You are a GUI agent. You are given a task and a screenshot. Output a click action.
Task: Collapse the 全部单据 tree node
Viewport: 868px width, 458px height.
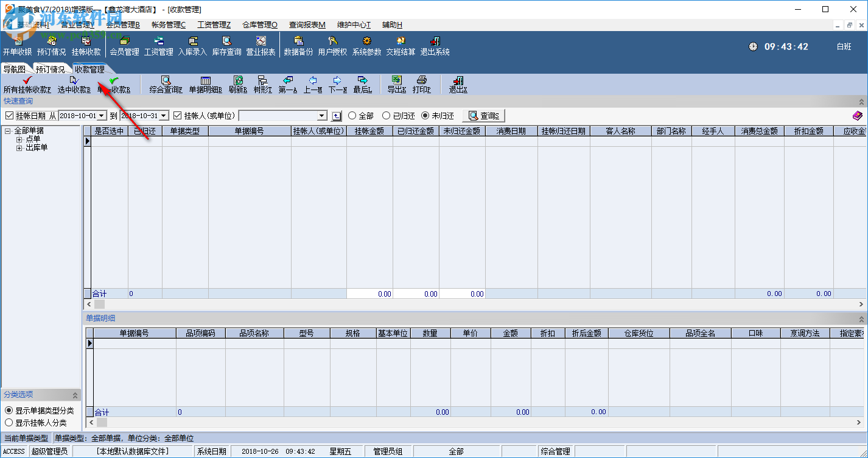click(8, 131)
